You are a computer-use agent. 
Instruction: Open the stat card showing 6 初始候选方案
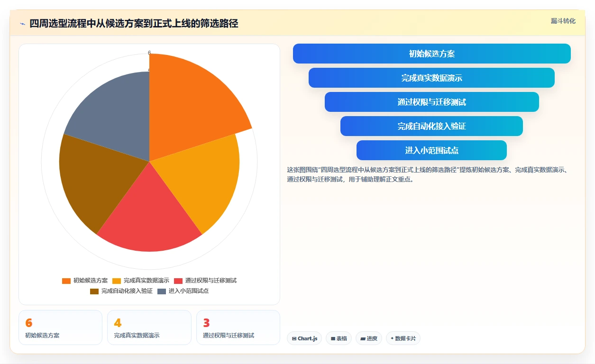pos(60,328)
